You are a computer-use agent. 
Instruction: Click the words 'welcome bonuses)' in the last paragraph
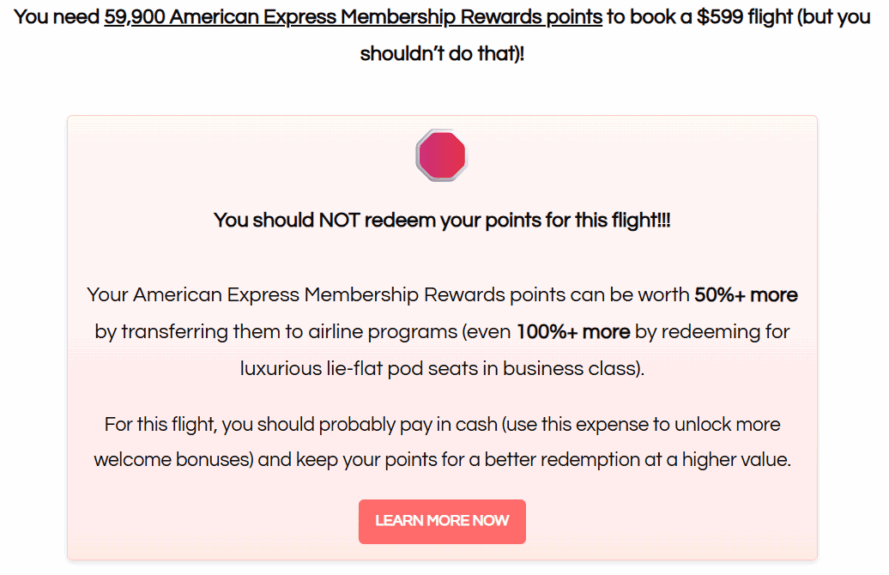click(x=173, y=460)
